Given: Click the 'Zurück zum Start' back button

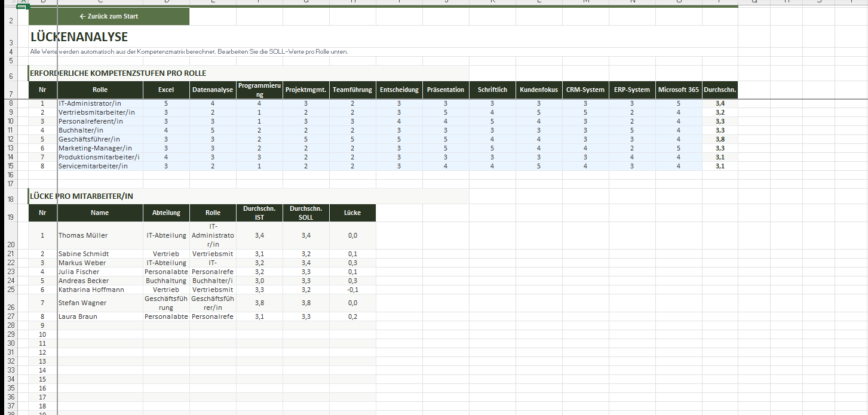Looking at the screenshot, I should coord(109,17).
